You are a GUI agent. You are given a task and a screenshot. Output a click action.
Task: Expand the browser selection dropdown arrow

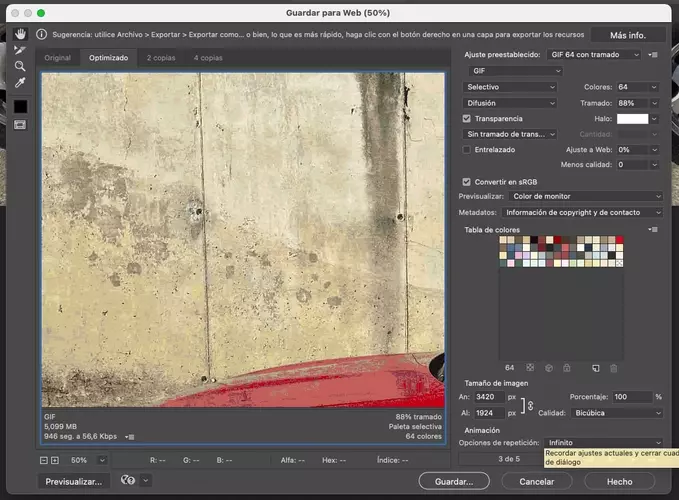pos(146,480)
